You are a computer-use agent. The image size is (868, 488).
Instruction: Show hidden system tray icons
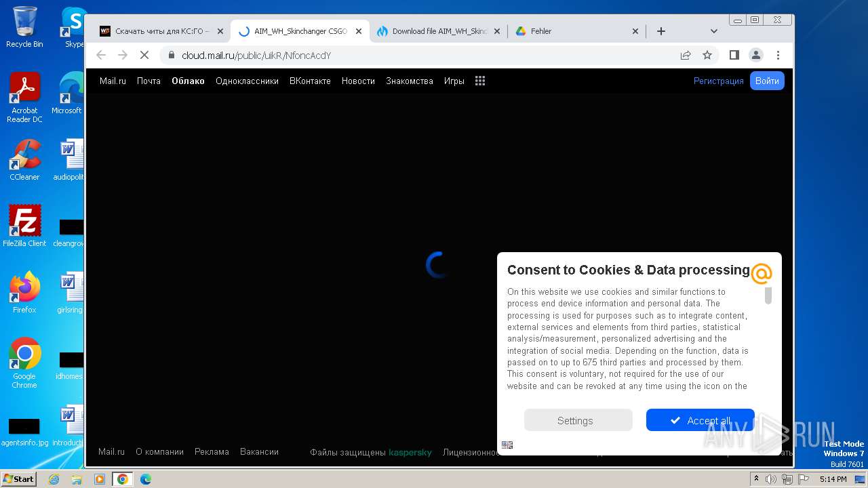756,479
